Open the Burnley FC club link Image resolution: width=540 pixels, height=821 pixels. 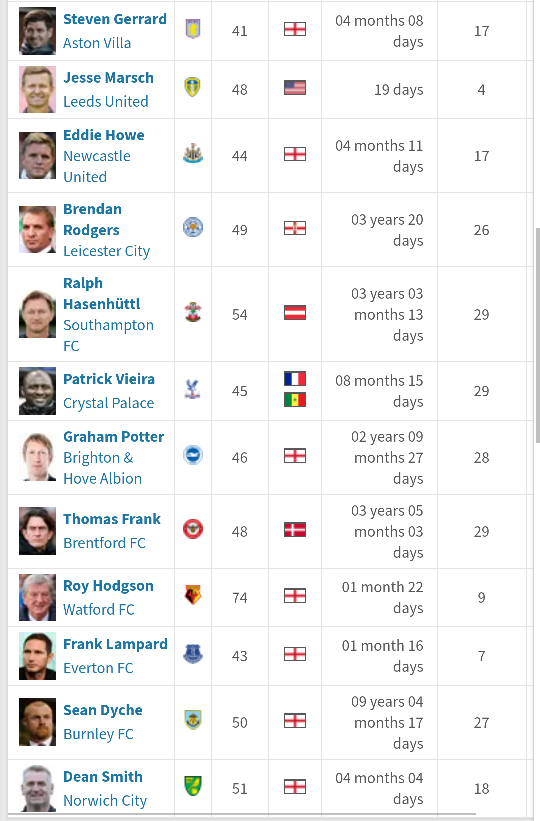click(x=98, y=734)
